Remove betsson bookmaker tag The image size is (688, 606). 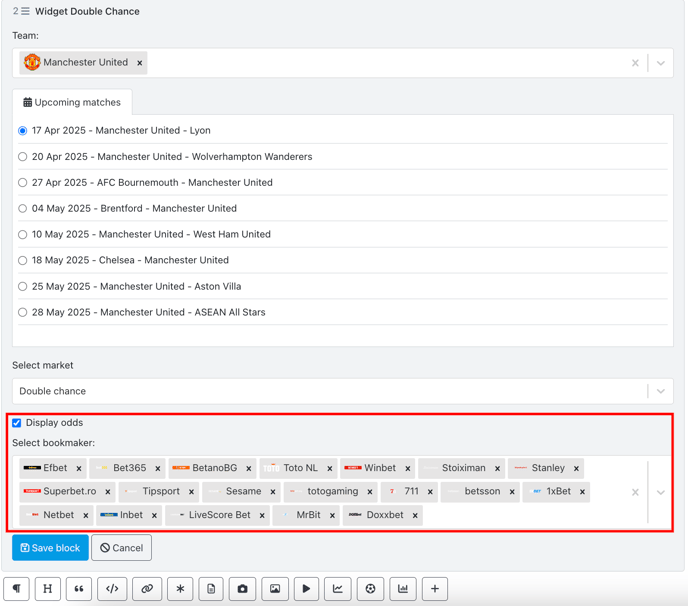512,492
